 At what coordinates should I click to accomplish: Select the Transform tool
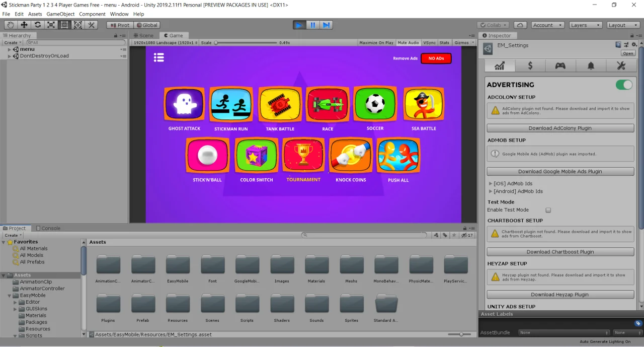click(x=77, y=25)
